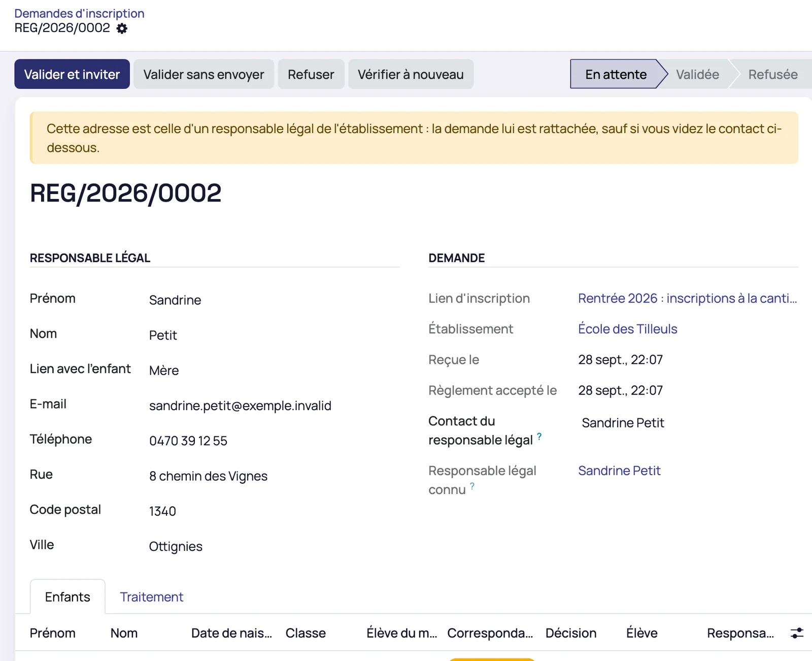
Task: Click Vérifier à nouveau button
Action: point(411,74)
